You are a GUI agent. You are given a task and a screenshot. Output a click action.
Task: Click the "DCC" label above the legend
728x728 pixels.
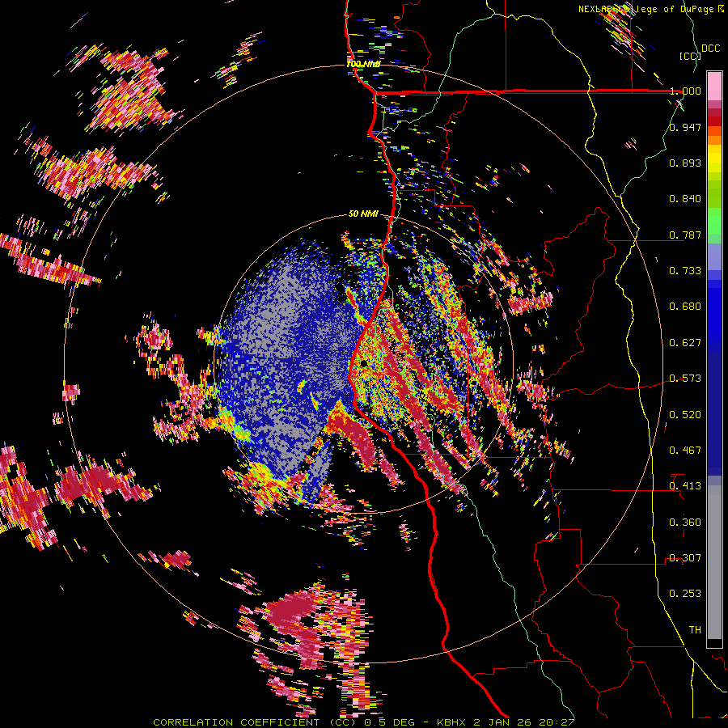point(711,49)
